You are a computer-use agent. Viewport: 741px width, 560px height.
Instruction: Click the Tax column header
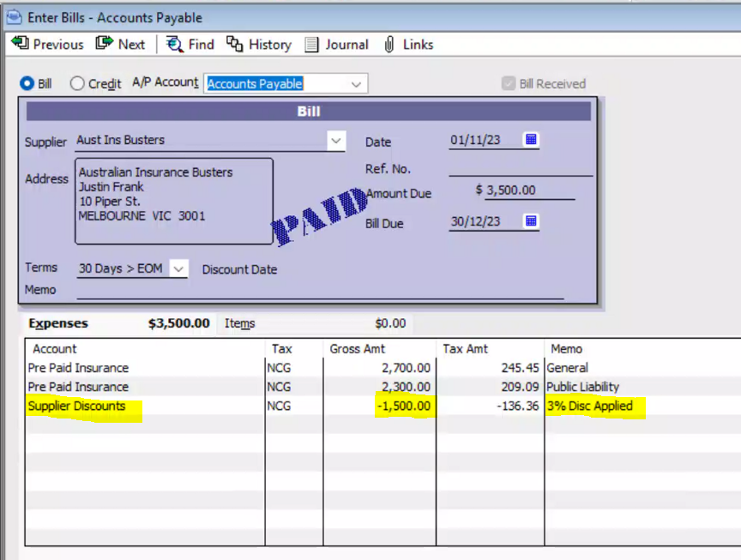click(x=281, y=349)
